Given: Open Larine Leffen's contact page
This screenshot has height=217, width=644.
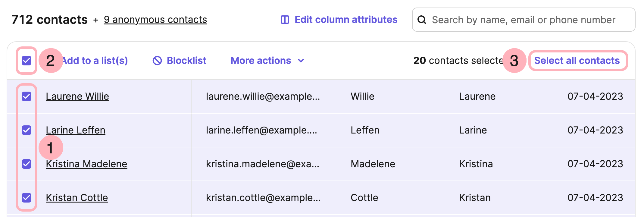Looking at the screenshot, I should (x=76, y=130).
